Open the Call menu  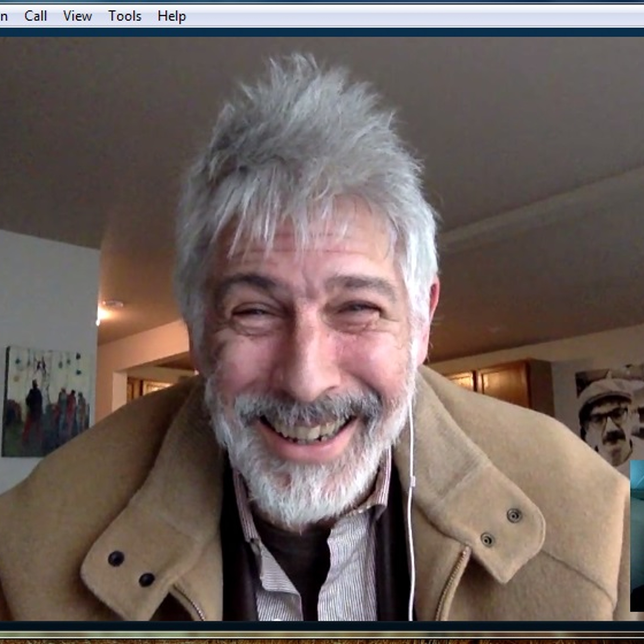[35, 16]
